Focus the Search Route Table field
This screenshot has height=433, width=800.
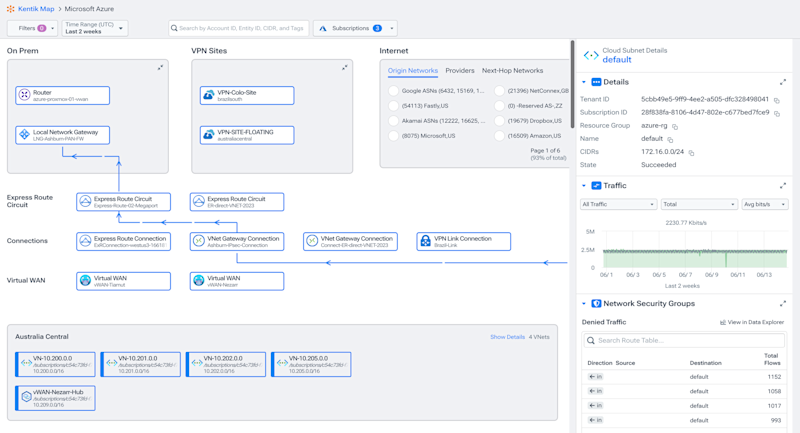(684, 341)
